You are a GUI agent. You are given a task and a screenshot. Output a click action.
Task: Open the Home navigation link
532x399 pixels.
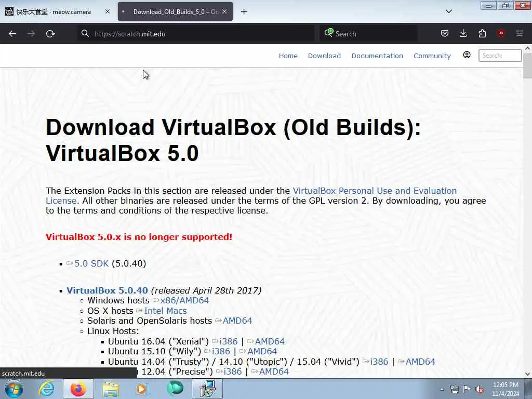pos(288,56)
